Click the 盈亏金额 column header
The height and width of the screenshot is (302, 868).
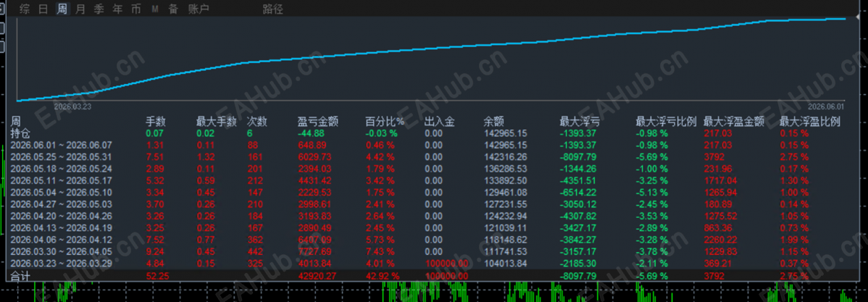click(x=318, y=122)
